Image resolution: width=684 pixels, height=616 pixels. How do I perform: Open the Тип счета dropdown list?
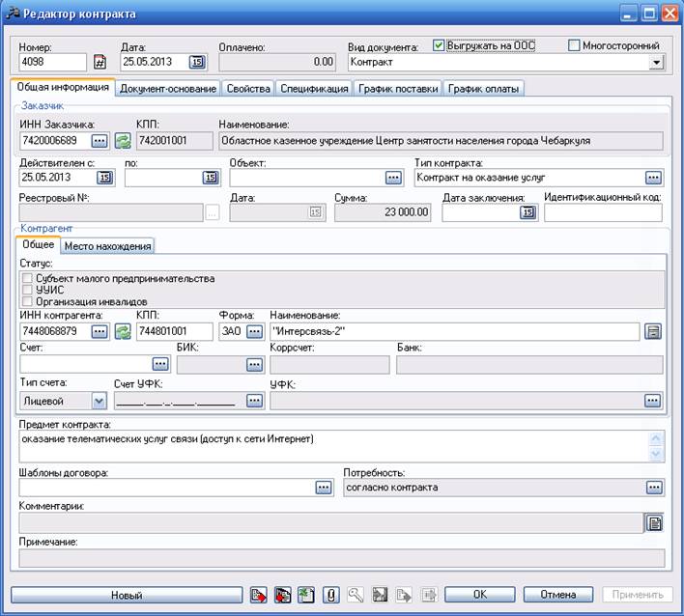pyautogui.click(x=99, y=400)
